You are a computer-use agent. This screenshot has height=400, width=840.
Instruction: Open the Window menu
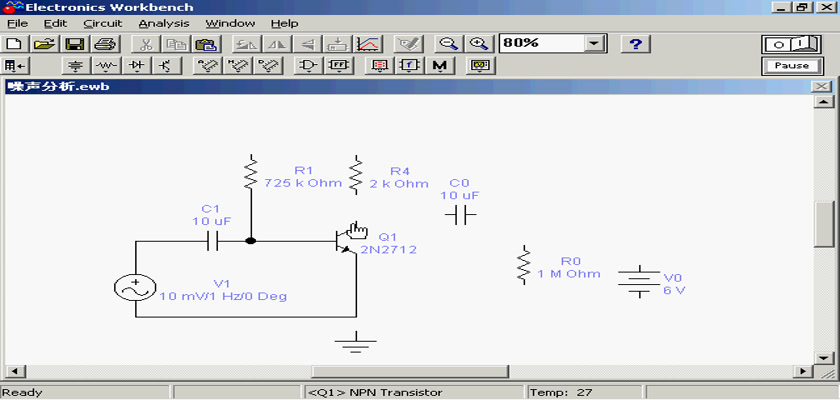point(230,24)
